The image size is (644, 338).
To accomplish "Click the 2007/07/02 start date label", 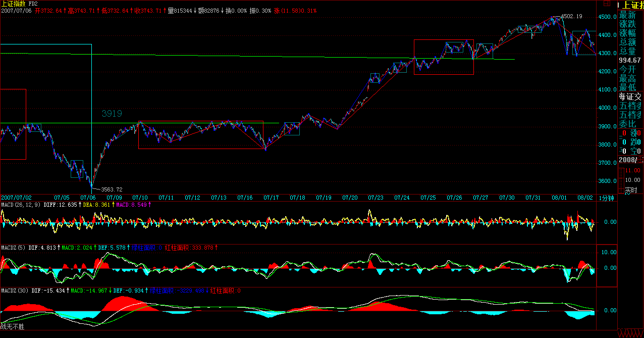I will coord(17,198).
